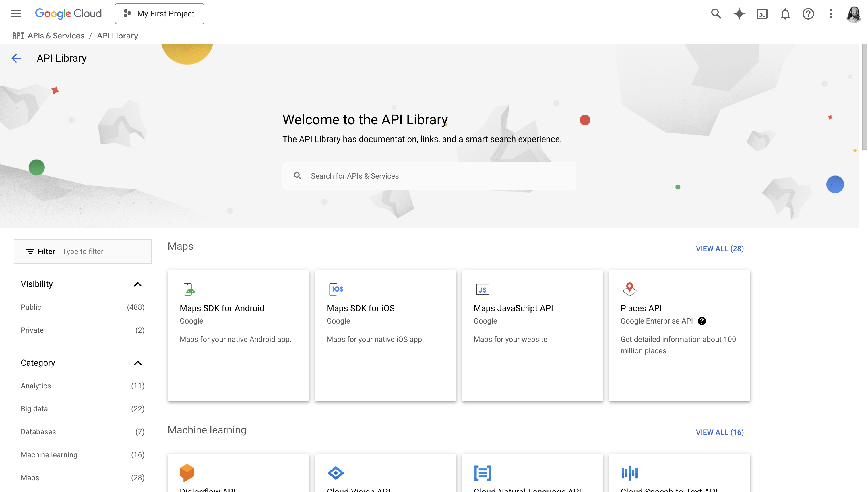Open the notifications bell

(x=785, y=13)
